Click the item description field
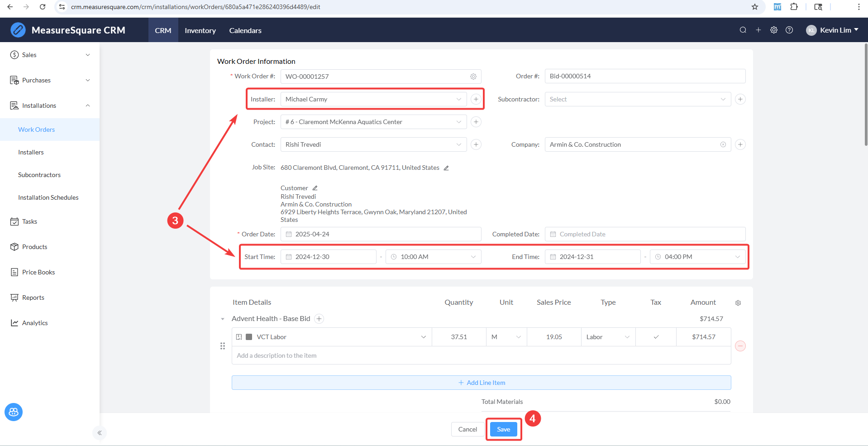Viewport: 868px width, 446px height. (482, 355)
